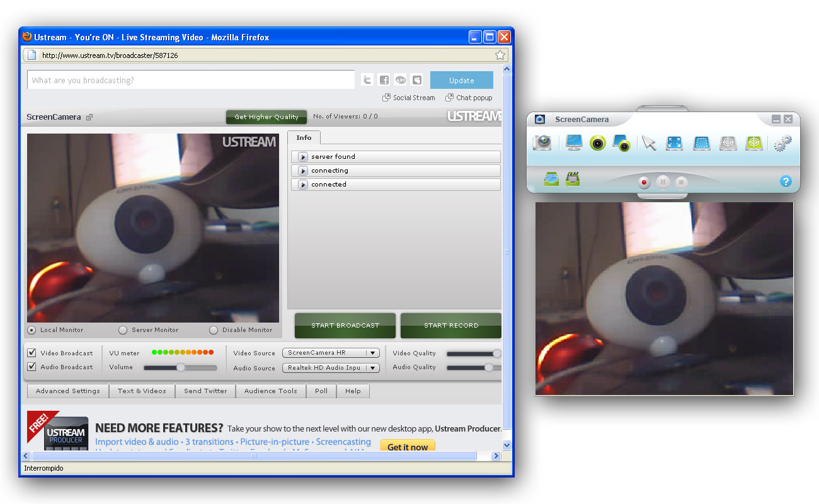Image resolution: width=819 pixels, height=504 pixels.
Task: Open the Video Source dropdown
Action: (330, 353)
